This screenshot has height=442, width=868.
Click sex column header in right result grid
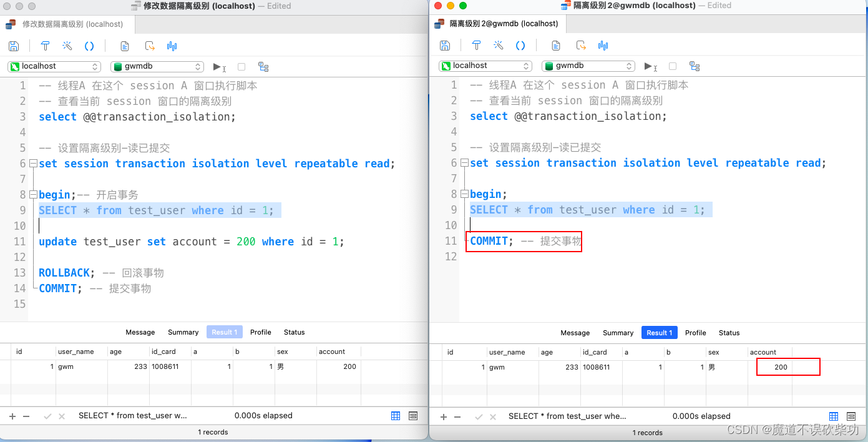click(726, 352)
